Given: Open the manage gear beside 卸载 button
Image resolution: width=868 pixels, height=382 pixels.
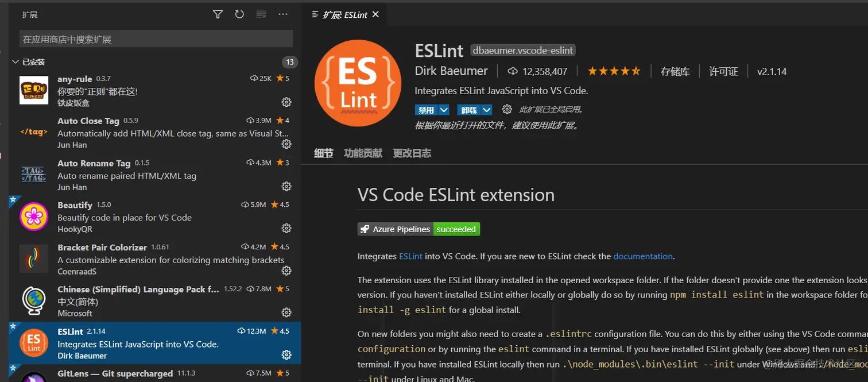Looking at the screenshot, I should click(506, 109).
